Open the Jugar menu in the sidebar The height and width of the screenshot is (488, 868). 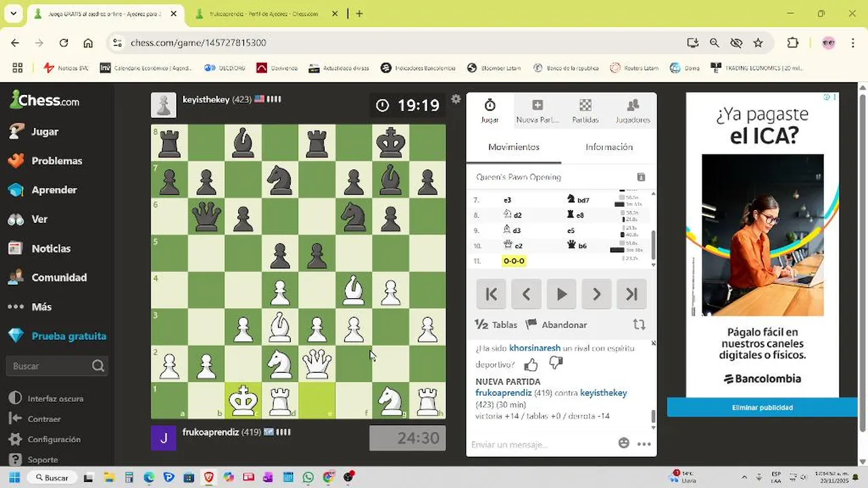point(34,131)
